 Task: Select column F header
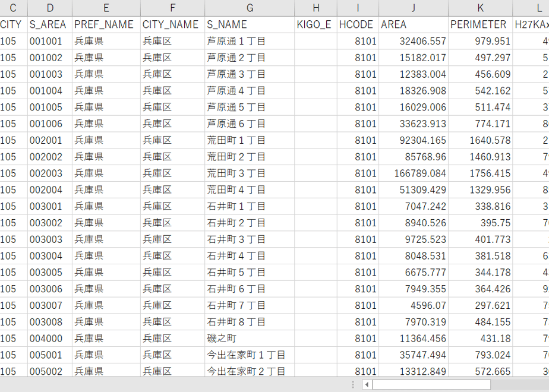tap(173, 8)
